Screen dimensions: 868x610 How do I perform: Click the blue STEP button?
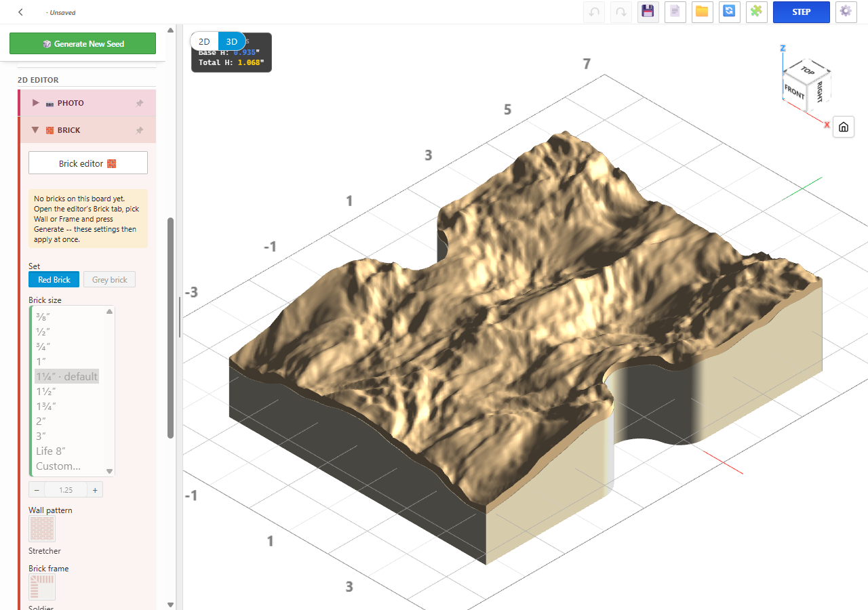[802, 12]
